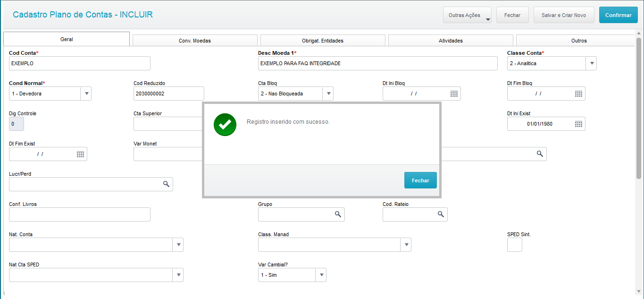Open the Dt Ini Bloq calendar picker
644x299 pixels.
point(454,94)
